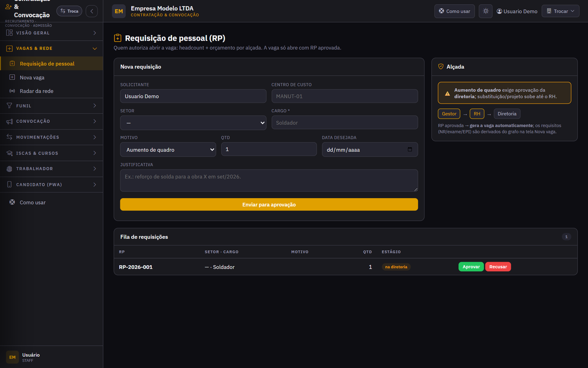The image size is (588, 368).
Task: Click the Como usar button in header
Action: pos(455,11)
